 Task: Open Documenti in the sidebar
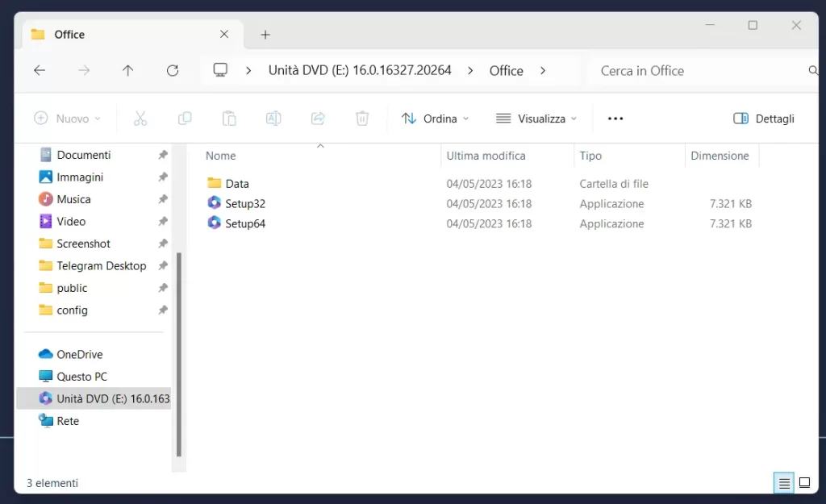pyautogui.click(x=84, y=155)
